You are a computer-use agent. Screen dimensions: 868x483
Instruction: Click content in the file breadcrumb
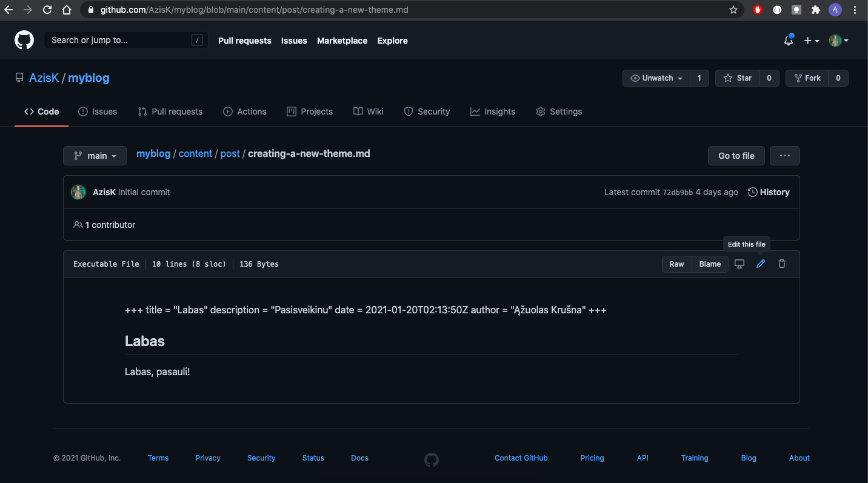pyautogui.click(x=195, y=154)
